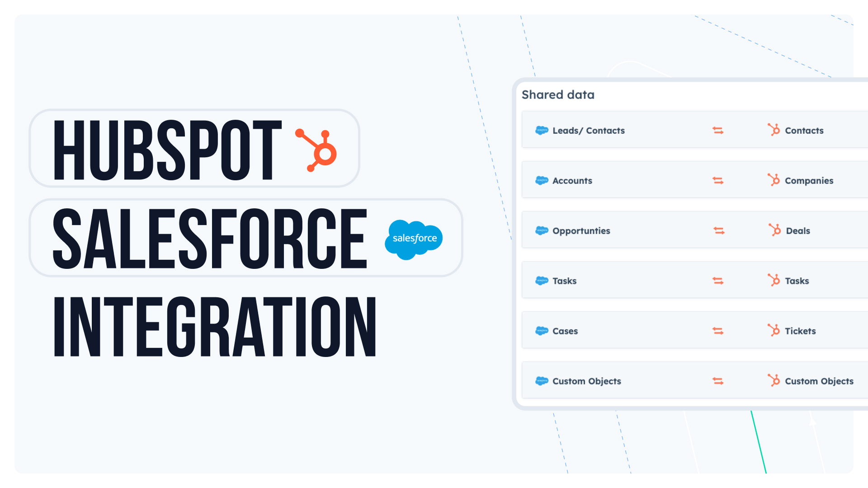
Task: Click the Salesforce cloud icon beside Leads/ Contacts
Action: tap(542, 130)
